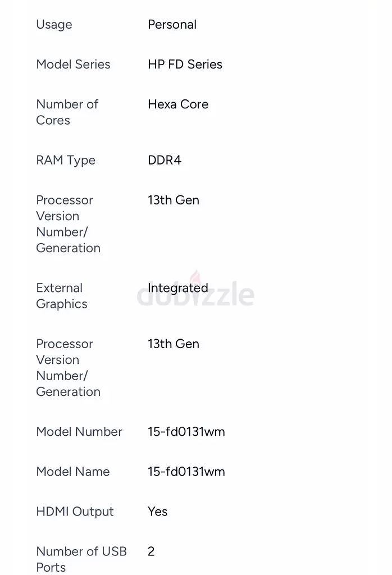Viewport: 392px width, 575px height.
Task: Select the Usage label
Action: pos(54,25)
